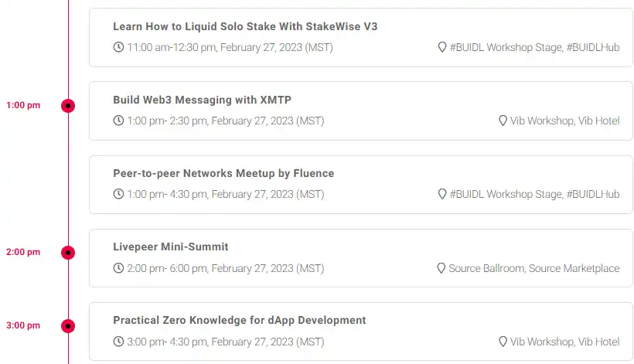The height and width of the screenshot is (364, 634).
Task: Select the 2:00 pm timeline dot
Action: (68, 253)
